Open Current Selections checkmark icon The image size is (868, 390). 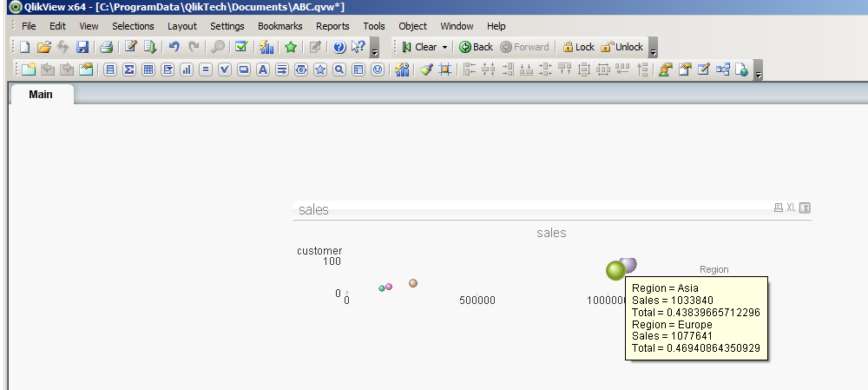pos(240,47)
